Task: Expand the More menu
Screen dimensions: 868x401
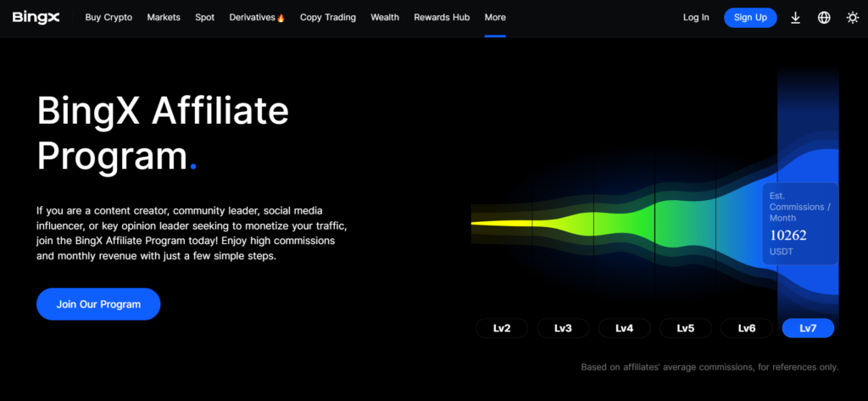Action: (x=495, y=17)
